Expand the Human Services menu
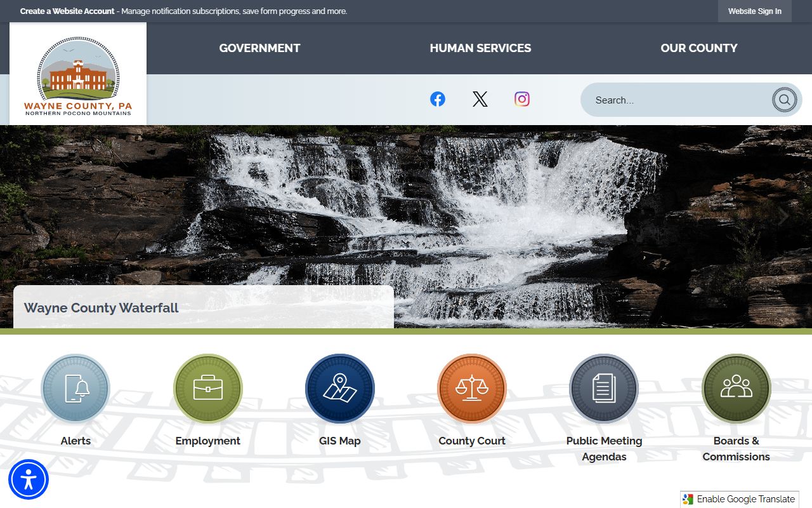This screenshot has height=508, width=812. (480, 48)
